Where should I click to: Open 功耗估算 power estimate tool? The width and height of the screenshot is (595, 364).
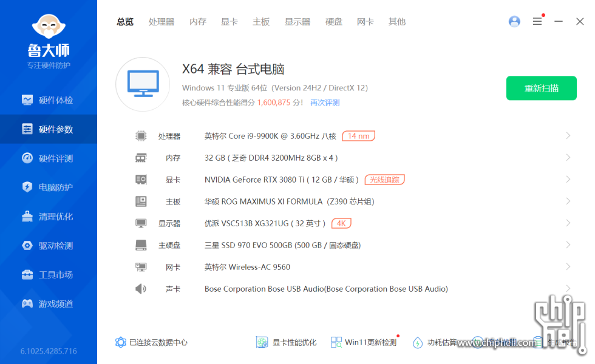pyautogui.click(x=435, y=342)
